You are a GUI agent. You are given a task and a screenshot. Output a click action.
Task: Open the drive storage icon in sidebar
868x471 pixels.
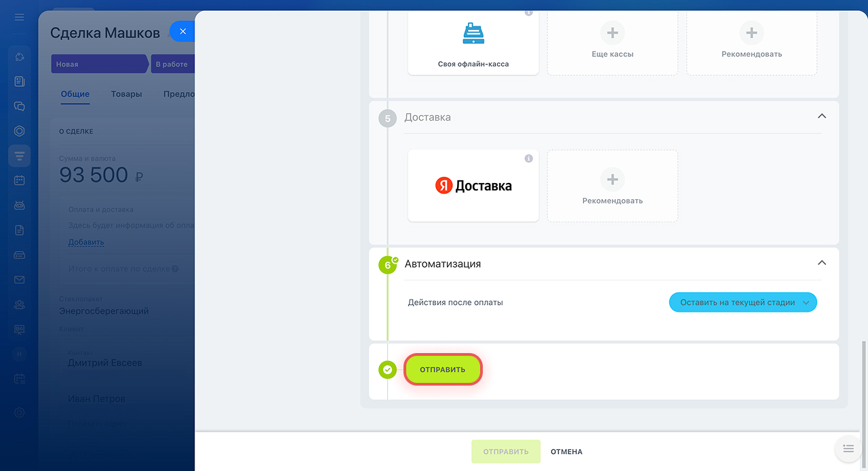[19, 255]
